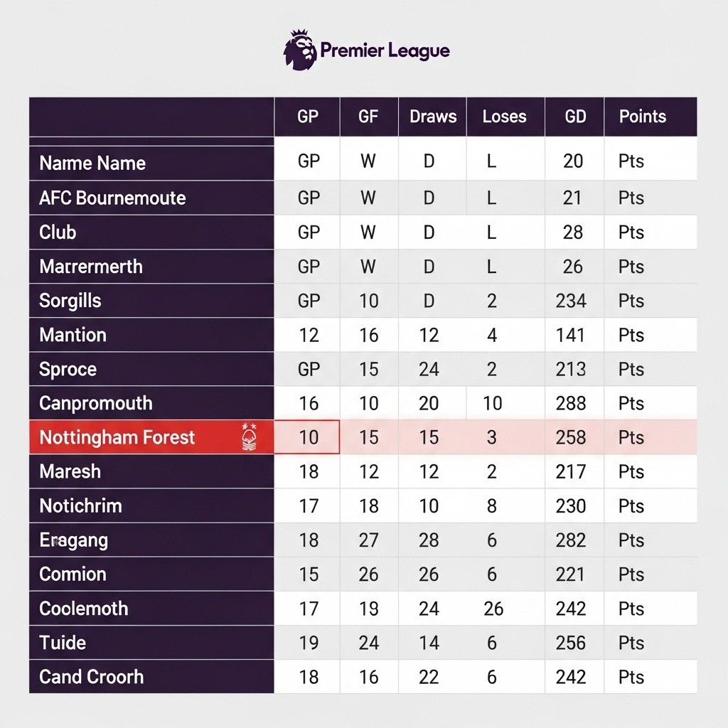This screenshot has height=728, width=728.
Task: Select the Points column header
Action: coord(642,117)
